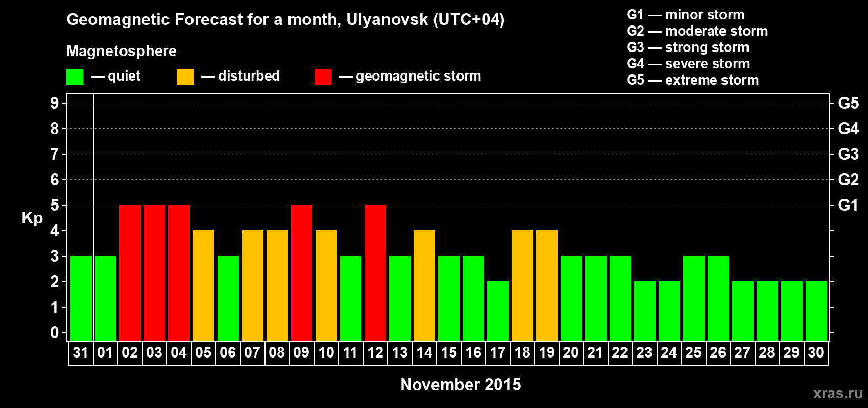Viewport: 868px width, 408px height.
Task: Click the green quiet legend swatch
Action: 75,77
